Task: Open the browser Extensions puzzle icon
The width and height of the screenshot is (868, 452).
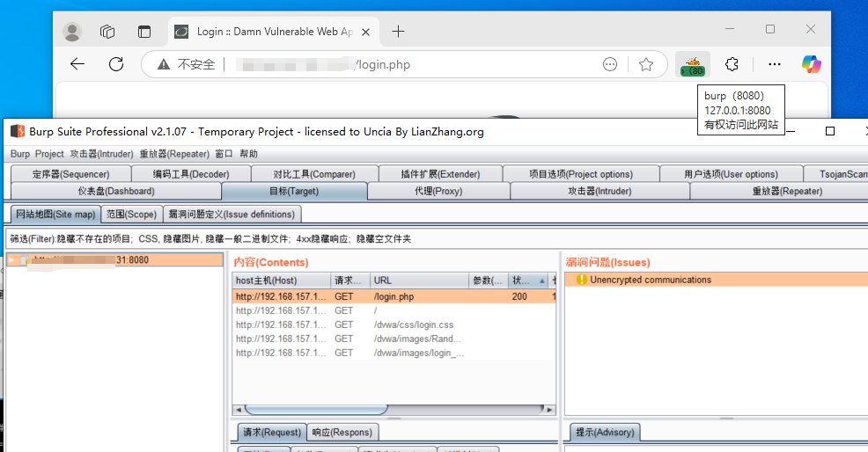Action: [732, 64]
